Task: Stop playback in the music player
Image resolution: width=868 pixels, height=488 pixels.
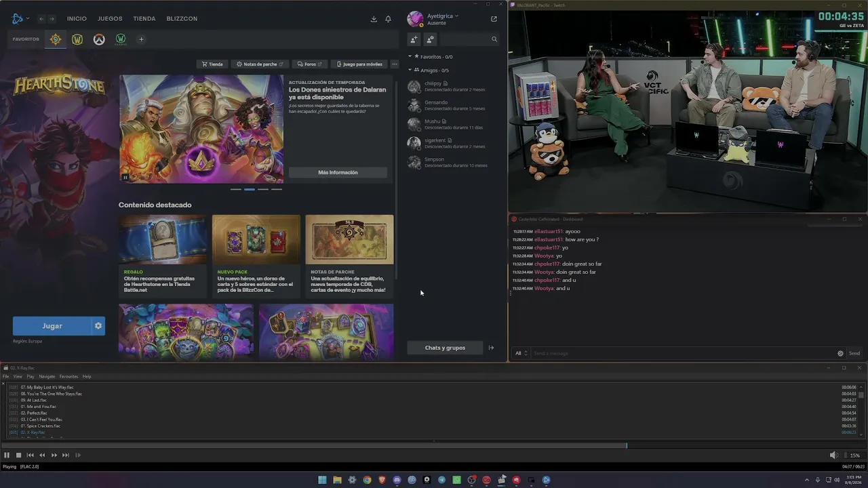Action: click(x=18, y=455)
